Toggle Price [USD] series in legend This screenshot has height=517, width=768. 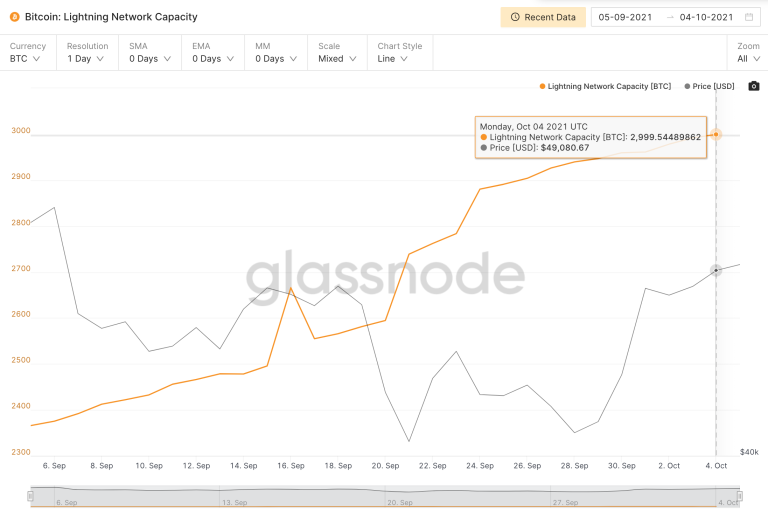point(709,86)
